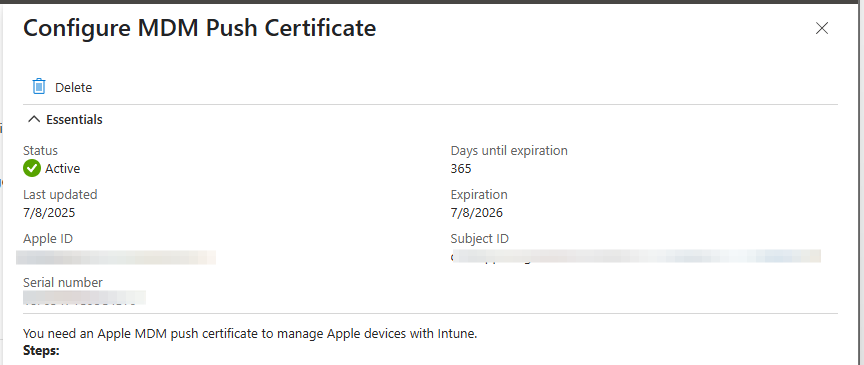Close the Configure MDM Push Certificate pane
The height and width of the screenshot is (365, 864).
[822, 28]
